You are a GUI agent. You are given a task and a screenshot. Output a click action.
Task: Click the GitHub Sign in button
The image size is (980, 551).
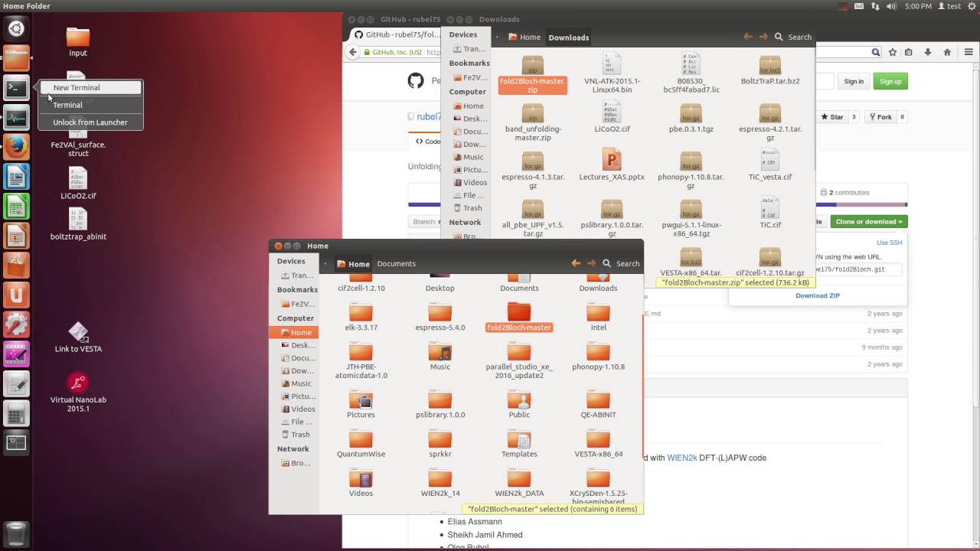click(x=854, y=81)
